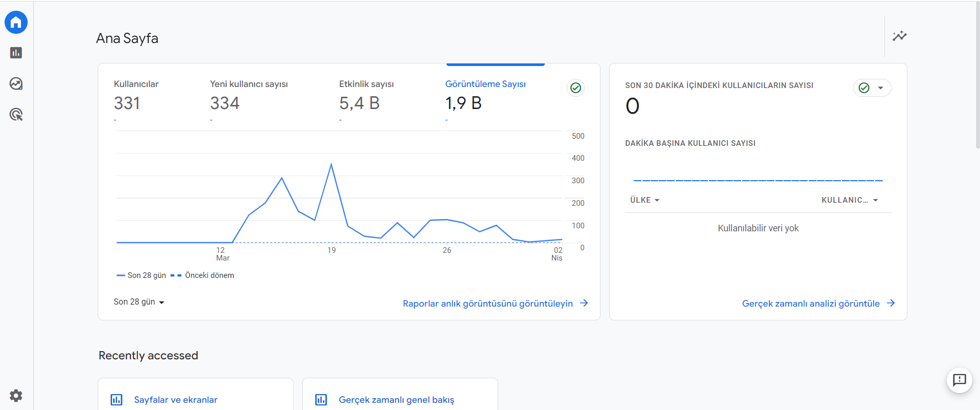980x410 pixels.
Task: Open the Advertising cursor target icon
Action: 16,114
